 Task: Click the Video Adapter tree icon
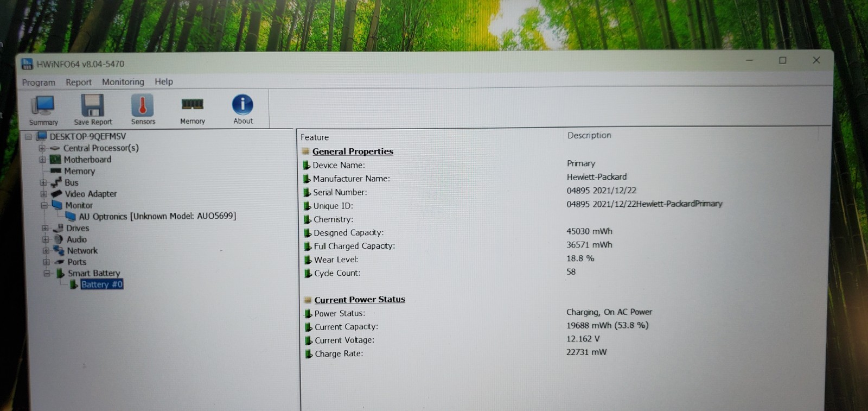(x=56, y=194)
